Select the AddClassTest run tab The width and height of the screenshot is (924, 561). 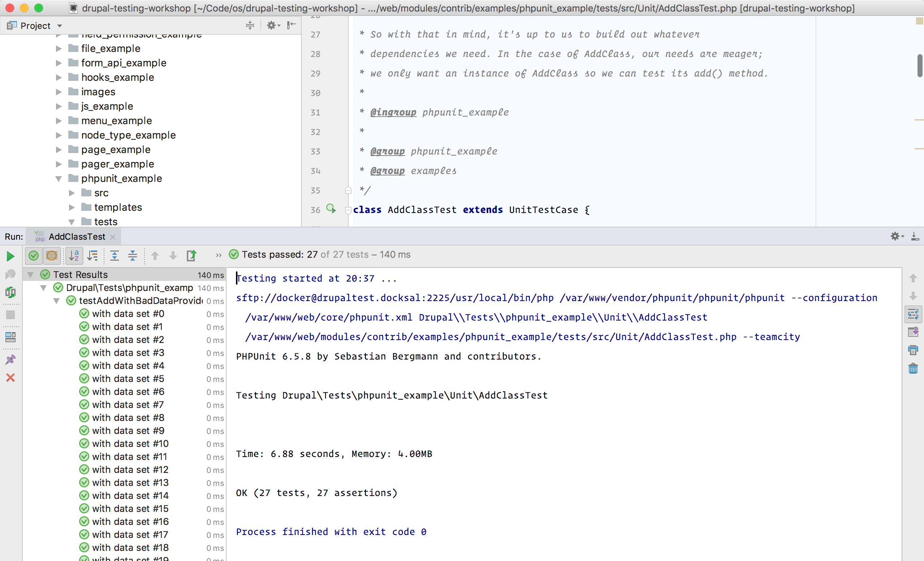77,236
